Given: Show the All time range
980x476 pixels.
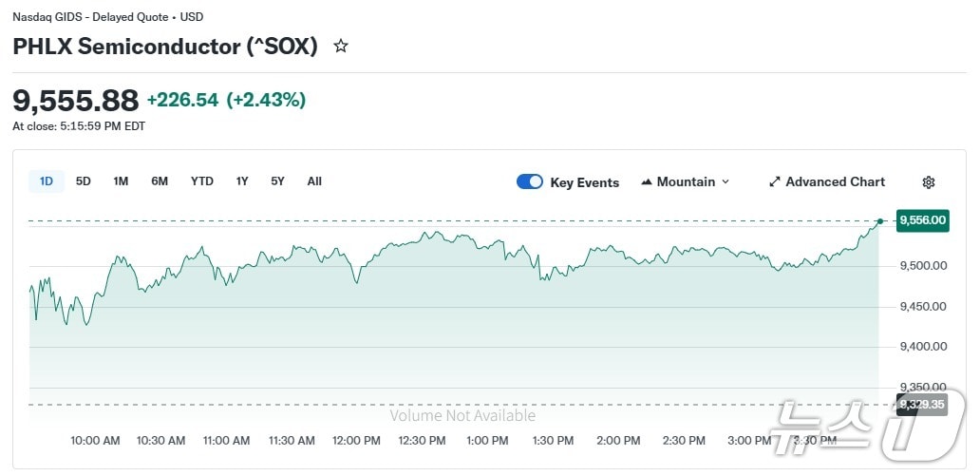Looking at the screenshot, I should tap(314, 181).
